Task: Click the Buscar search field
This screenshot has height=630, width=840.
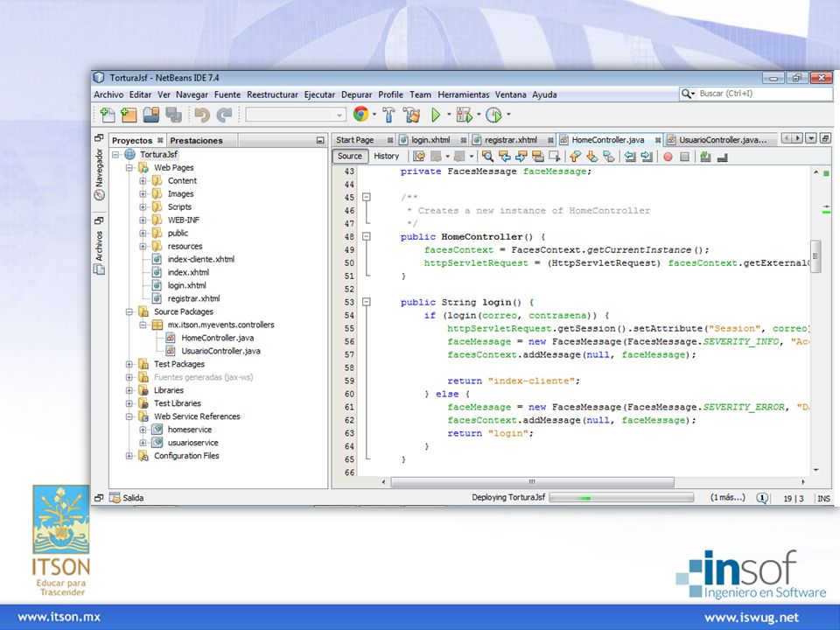Action: coord(756,94)
